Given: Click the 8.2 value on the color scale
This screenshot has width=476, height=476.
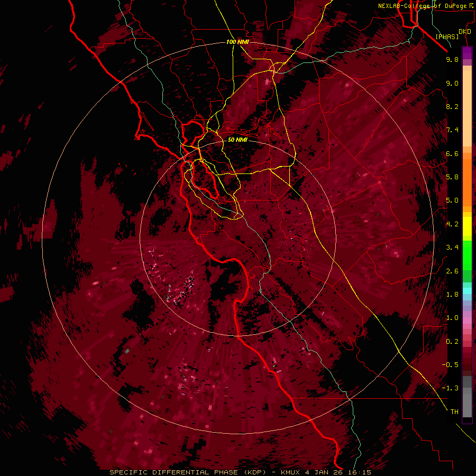Looking at the screenshot, I should 452,106.
